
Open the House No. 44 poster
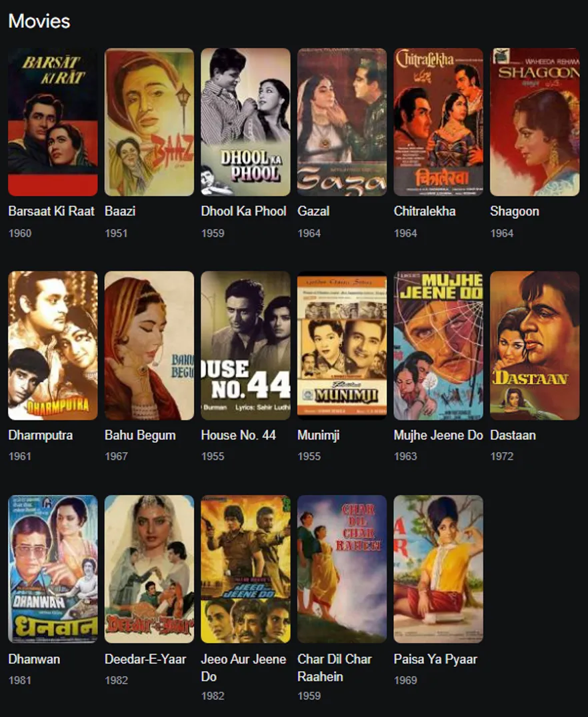tap(245, 345)
